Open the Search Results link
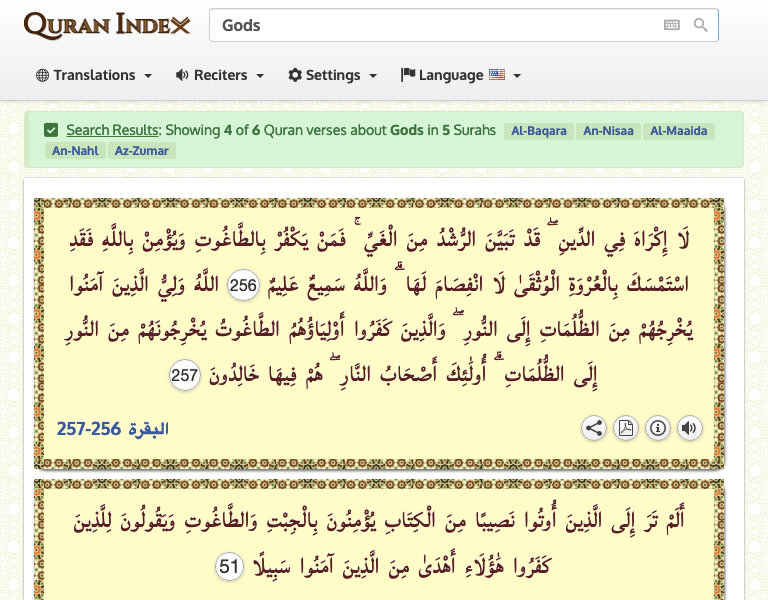 coord(113,130)
